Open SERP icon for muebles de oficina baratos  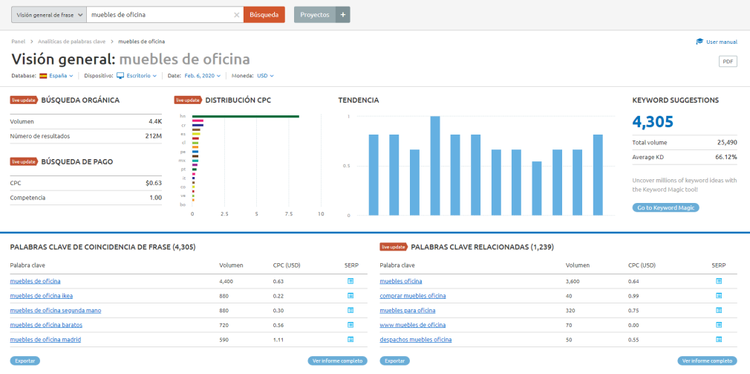tap(350, 325)
